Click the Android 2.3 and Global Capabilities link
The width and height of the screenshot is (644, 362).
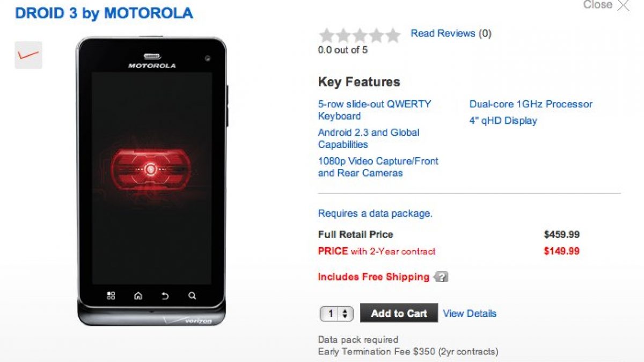tap(369, 138)
